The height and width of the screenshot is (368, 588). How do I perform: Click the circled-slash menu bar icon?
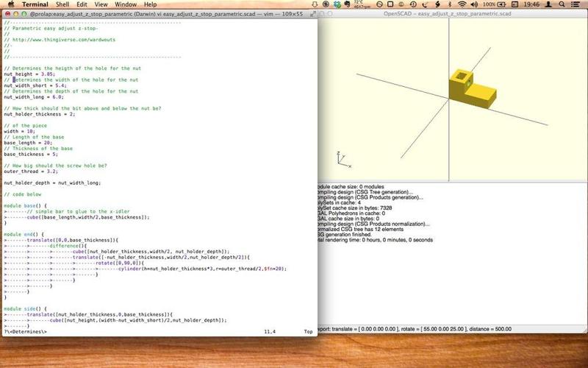coord(379,4)
